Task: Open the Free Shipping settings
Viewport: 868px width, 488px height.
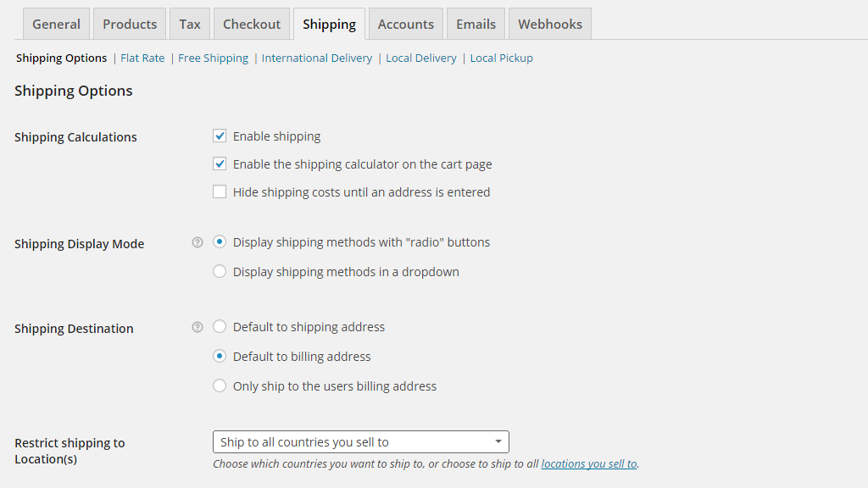Action: point(213,58)
